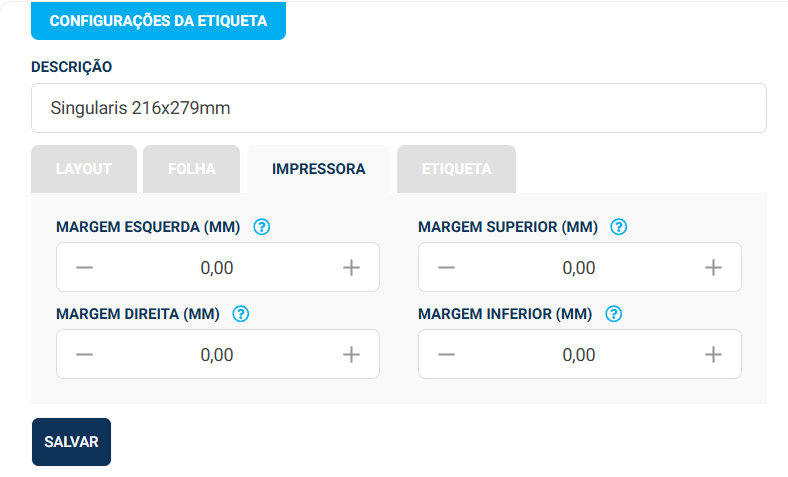Click the Descrição text field
This screenshot has height=477, width=788.
(x=398, y=108)
